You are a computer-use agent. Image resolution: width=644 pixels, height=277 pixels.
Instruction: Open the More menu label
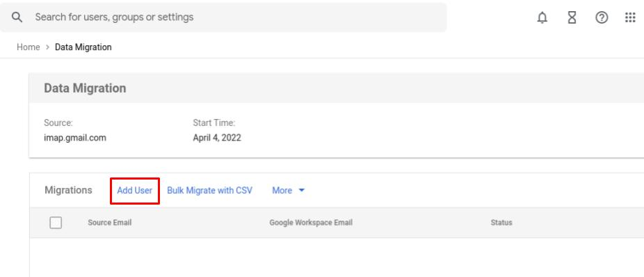(282, 190)
